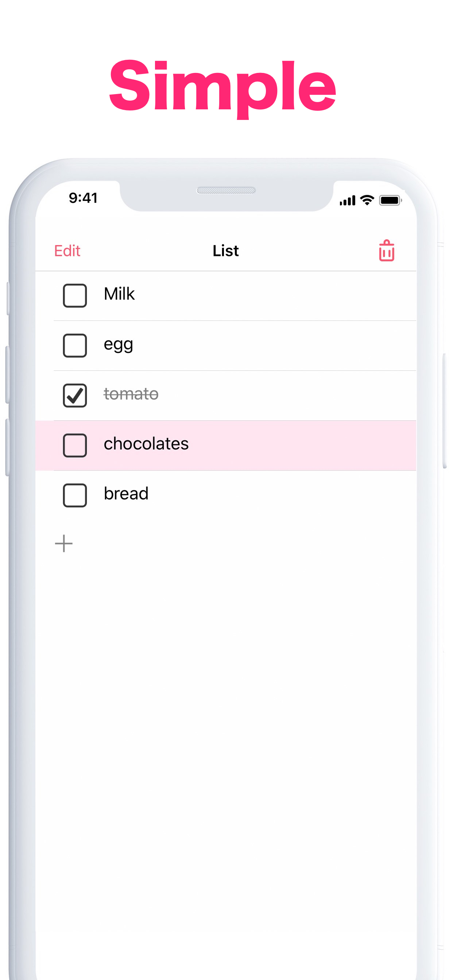Screen dimensions: 453x980
Task: Tap the Wi-Fi status icon
Action: point(367,200)
